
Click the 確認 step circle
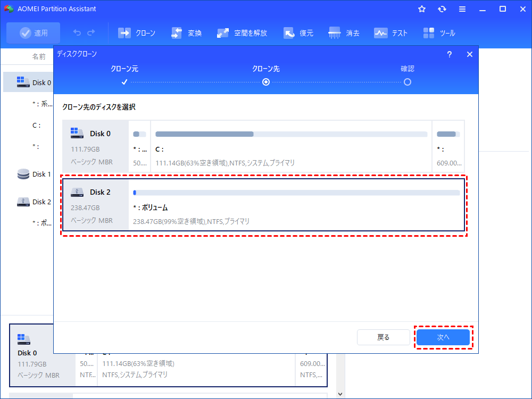tap(408, 82)
